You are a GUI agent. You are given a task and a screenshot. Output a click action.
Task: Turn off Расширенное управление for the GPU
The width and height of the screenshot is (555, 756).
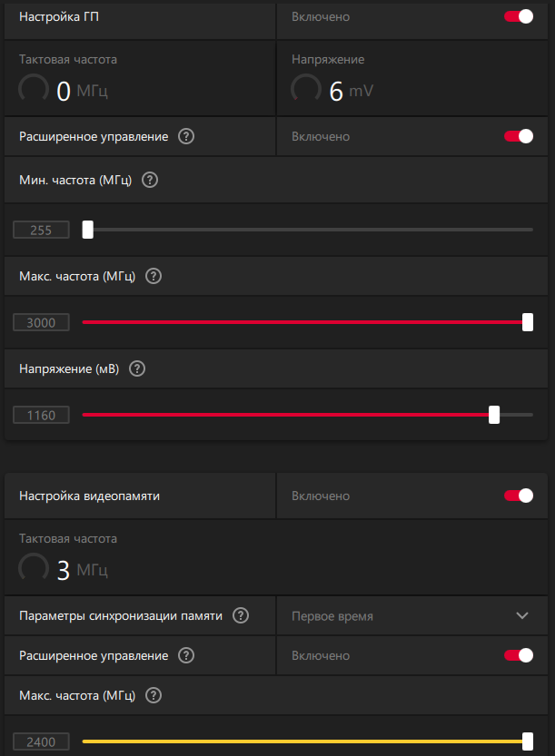tap(518, 136)
